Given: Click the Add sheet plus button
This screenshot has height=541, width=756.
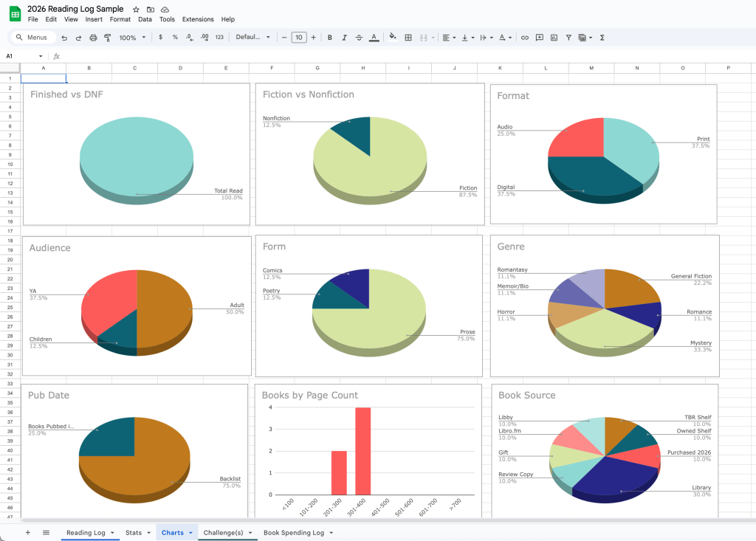Looking at the screenshot, I should 28,533.
